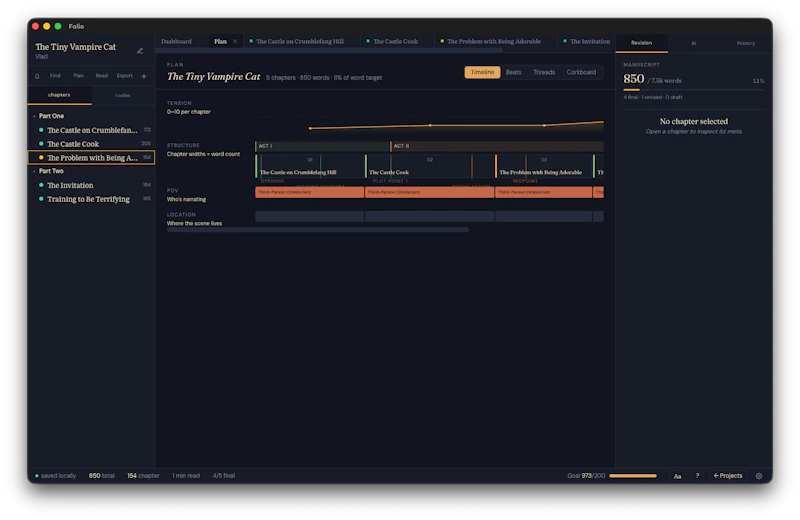The image size is (800, 520).
Task: Close the Plan tab with its X icon
Action: pyautogui.click(x=235, y=41)
